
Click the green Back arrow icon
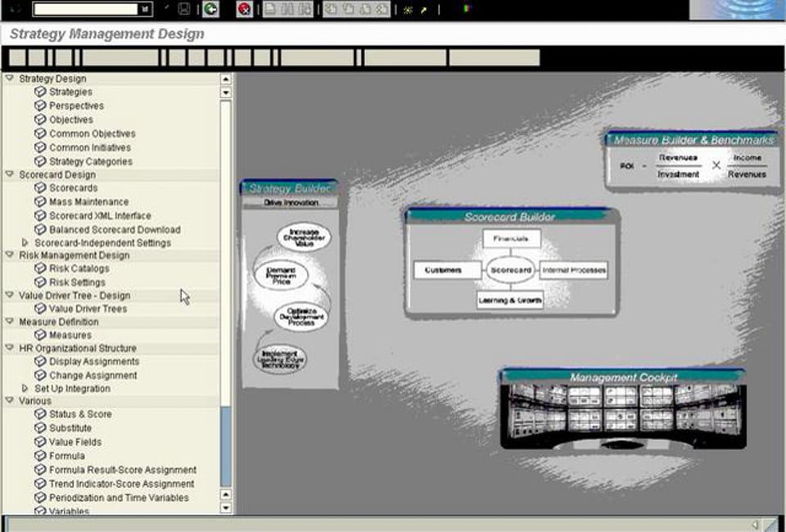210,9
